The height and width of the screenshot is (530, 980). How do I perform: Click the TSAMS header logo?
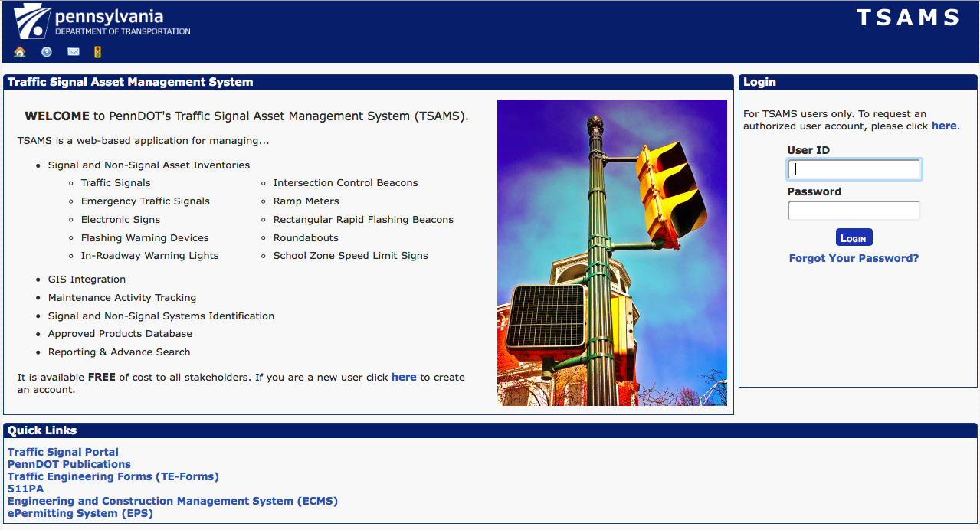tap(907, 17)
